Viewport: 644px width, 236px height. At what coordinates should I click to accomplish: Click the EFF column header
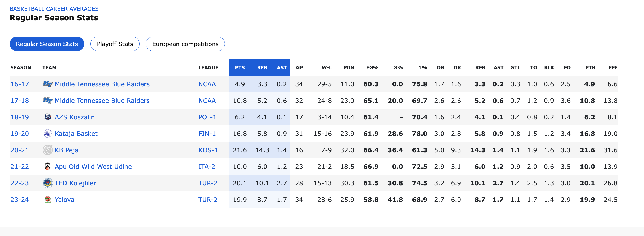tap(613, 68)
